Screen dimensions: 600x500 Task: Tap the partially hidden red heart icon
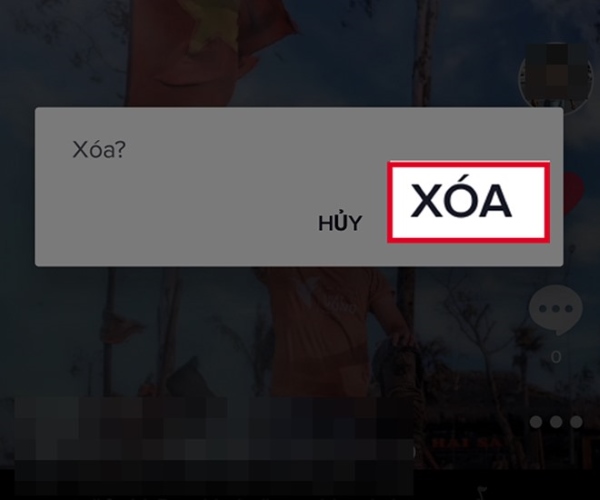572,193
